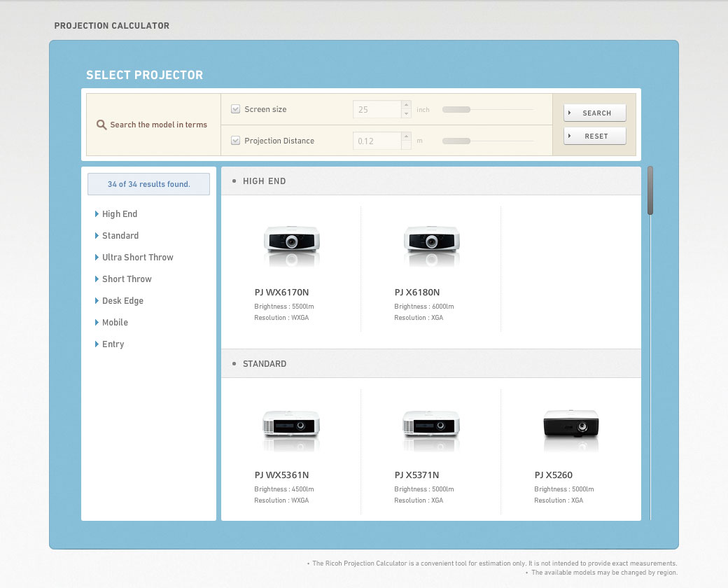Viewport: 728px width, 588px height.
Task: Open the Mobile projector category
Action: [x=115, y=322]
